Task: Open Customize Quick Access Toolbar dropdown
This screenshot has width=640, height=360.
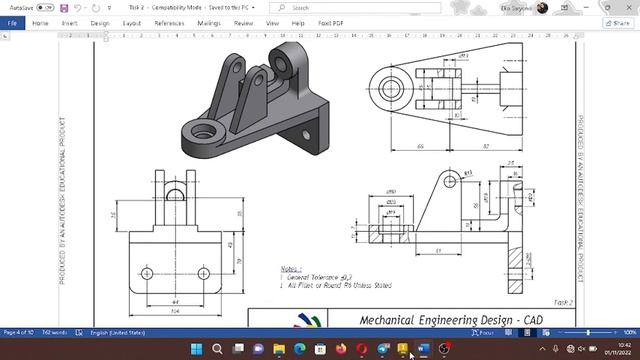Action: coord(109,8)
